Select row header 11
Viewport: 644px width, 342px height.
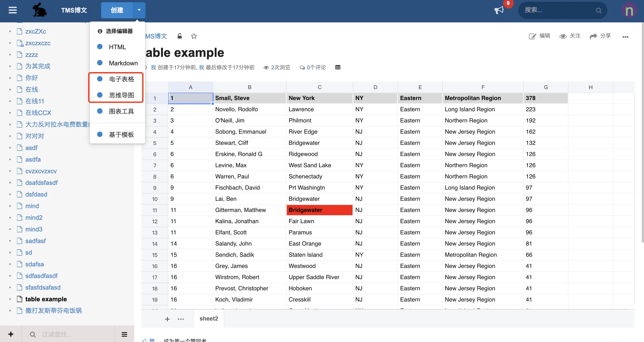[155, 210]
